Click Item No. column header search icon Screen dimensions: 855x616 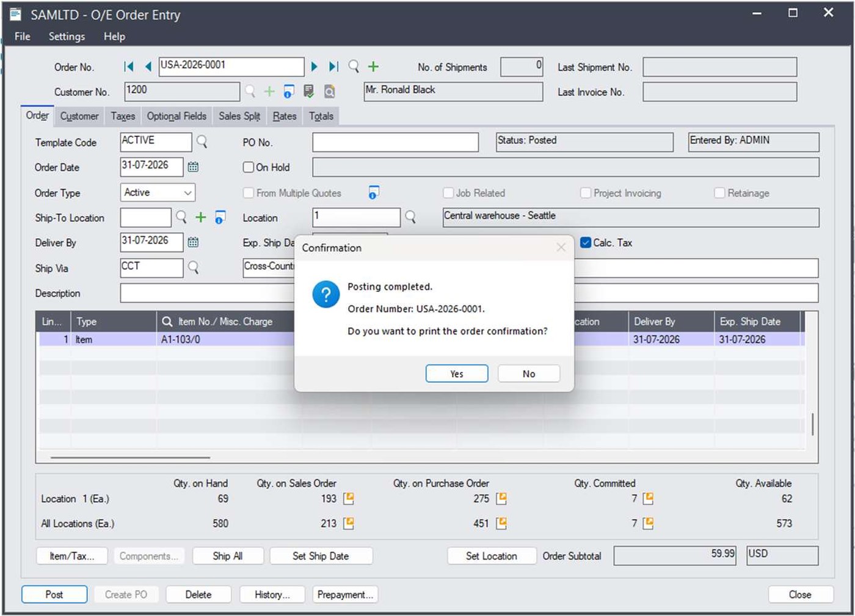point(167,321)
